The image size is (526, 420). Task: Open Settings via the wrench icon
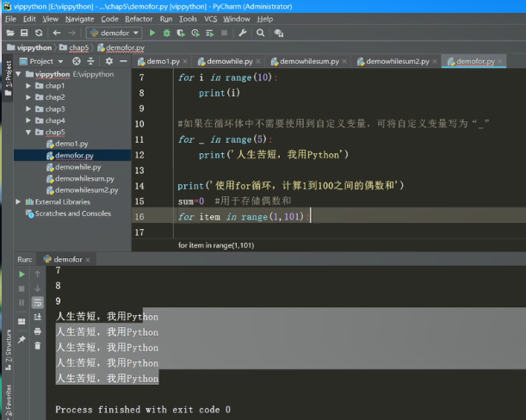point(243,33)
